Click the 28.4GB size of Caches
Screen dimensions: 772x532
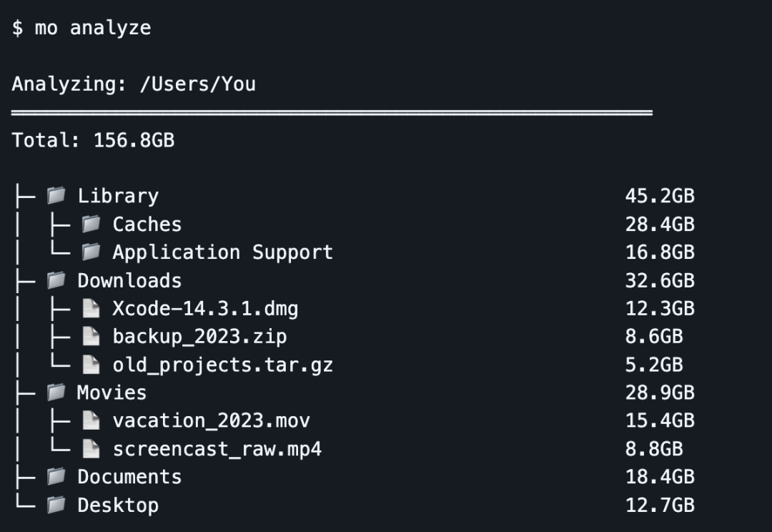(x=660, y=224)
